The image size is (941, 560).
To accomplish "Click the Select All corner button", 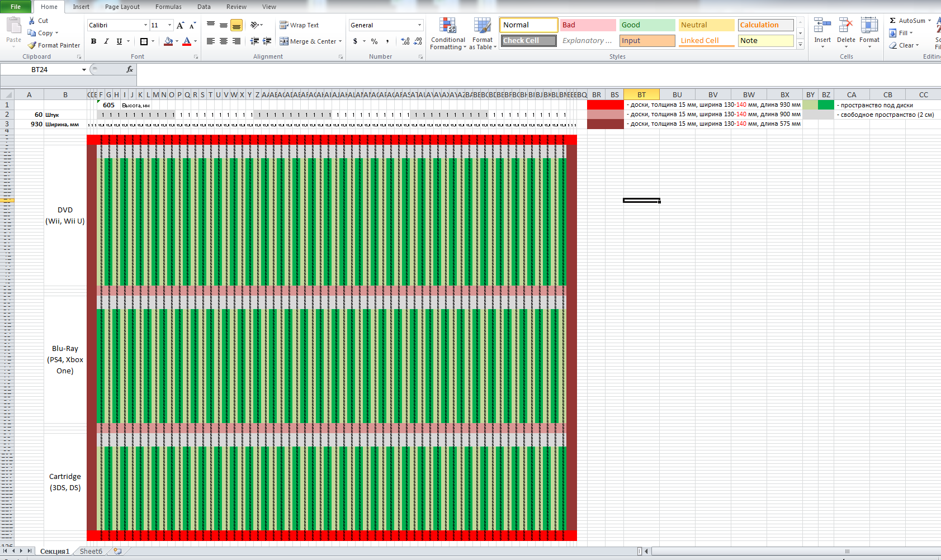I will coord(7,94).
